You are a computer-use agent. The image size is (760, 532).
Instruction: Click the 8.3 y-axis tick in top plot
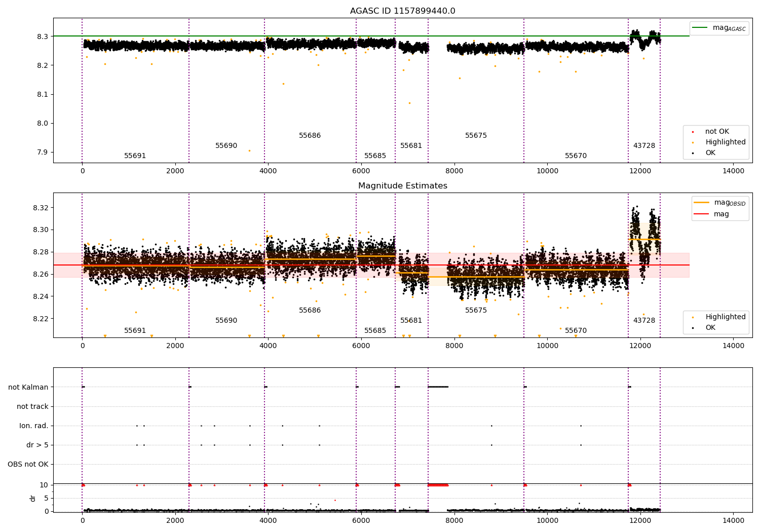[x=43, y=36]
